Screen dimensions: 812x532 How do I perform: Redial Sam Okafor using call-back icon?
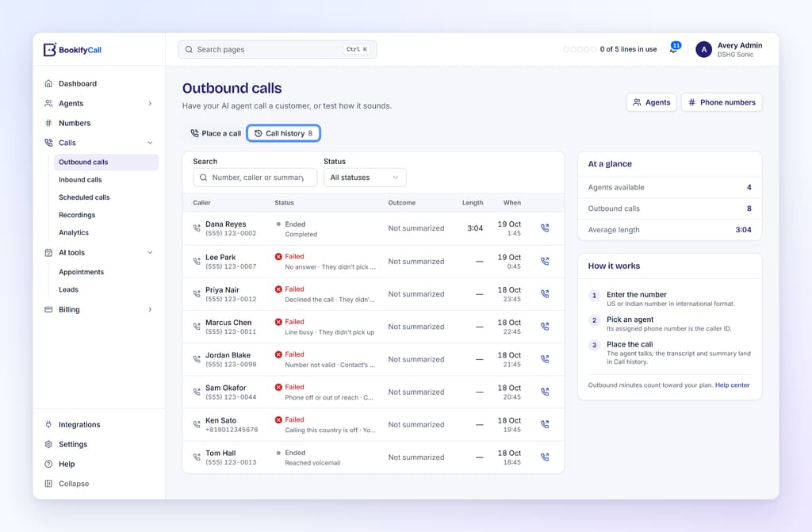[x=545, y=392]
